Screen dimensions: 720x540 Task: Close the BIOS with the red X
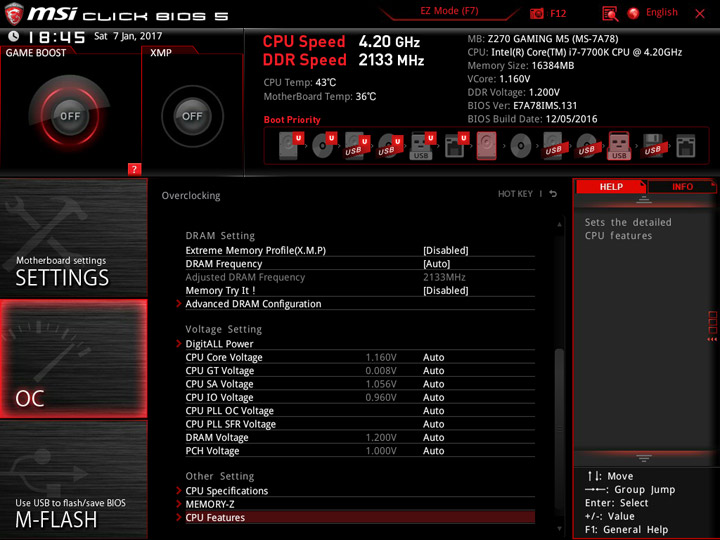tap(700, 14)
